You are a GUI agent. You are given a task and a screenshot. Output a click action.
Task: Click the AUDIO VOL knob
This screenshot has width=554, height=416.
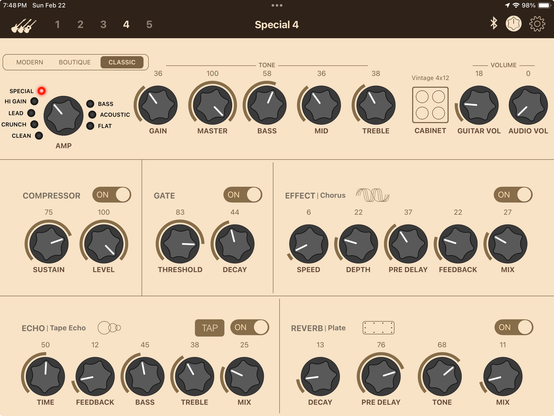(x=528, y=105)
